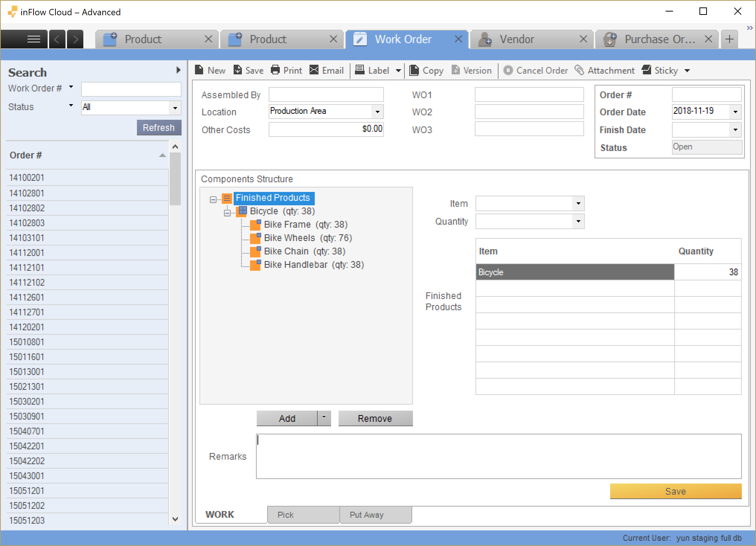Select Bike Chain in components tree

point(305,251)
